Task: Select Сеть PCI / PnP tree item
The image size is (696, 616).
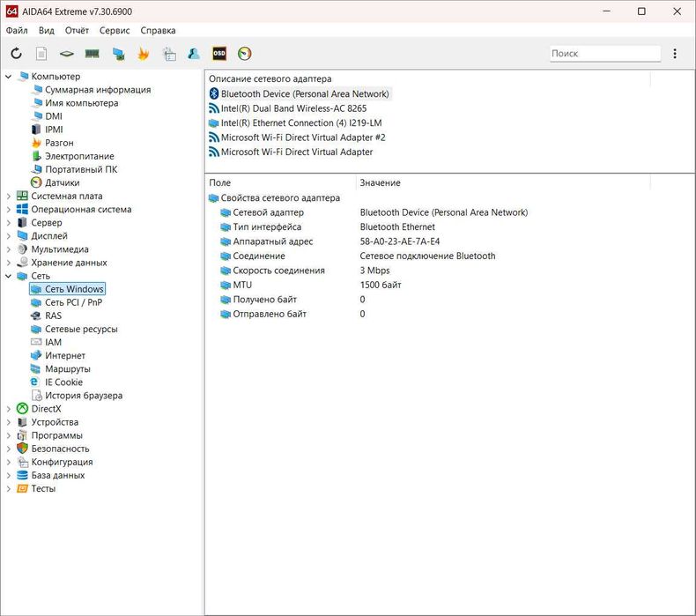Action: coord(73,302)
